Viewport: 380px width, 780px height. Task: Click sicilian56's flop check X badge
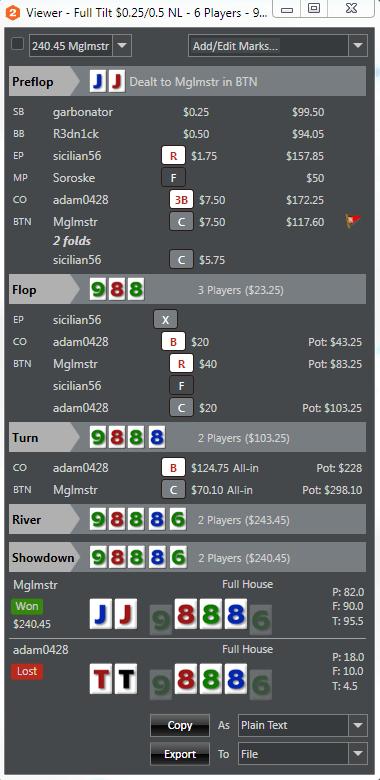165,320
